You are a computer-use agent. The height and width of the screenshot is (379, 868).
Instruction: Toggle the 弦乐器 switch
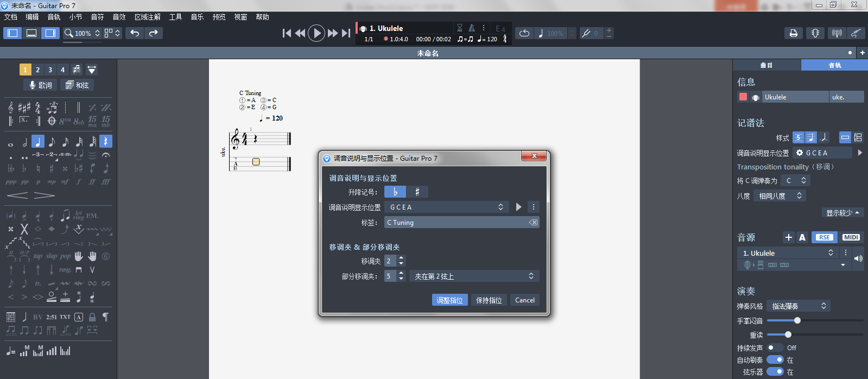pyautogui.click(x=775, y=372)
